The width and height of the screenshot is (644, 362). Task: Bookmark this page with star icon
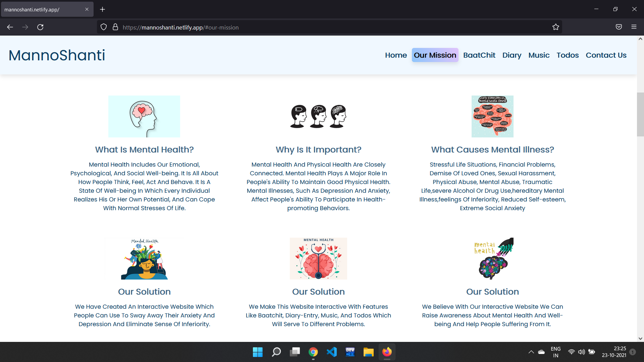(x=556, y=27)
